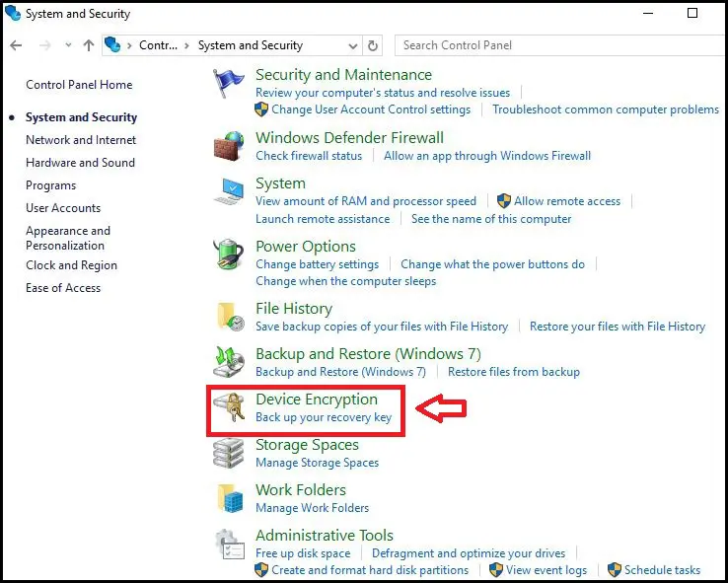Click the forward navigation arrow
The image size is (728, 583).
coord(45,45)
